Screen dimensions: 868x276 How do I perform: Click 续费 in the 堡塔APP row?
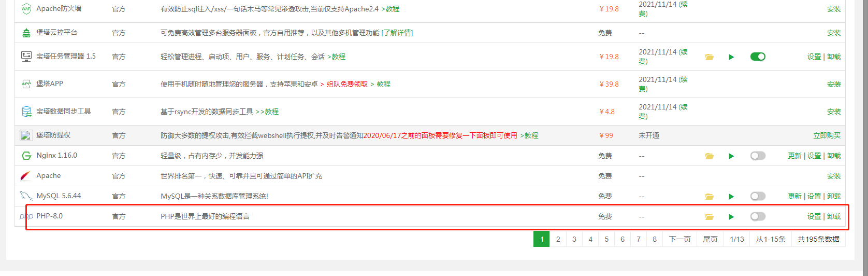[x=663, y=84]
